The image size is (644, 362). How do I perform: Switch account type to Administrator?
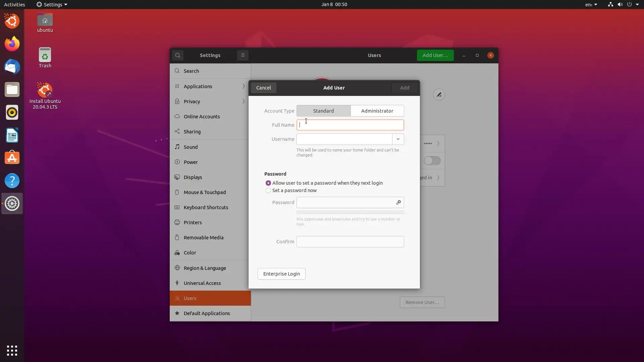(x=377, y=111)
